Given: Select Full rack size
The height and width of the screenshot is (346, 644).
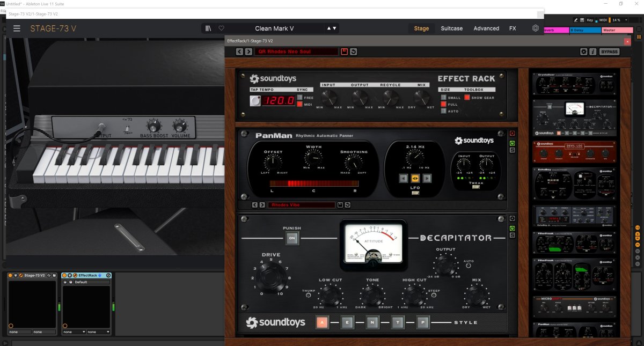Looking at the screenshot, I should pos(443,104).
